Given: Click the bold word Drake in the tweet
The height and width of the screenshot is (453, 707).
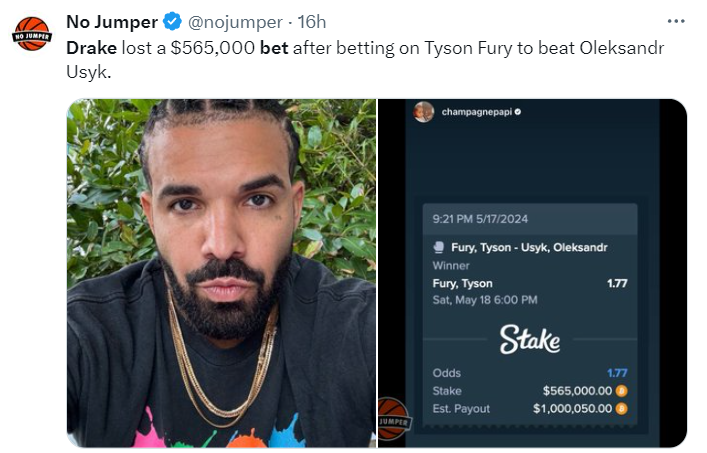Looking at the screenshot, I should point(91,48).
